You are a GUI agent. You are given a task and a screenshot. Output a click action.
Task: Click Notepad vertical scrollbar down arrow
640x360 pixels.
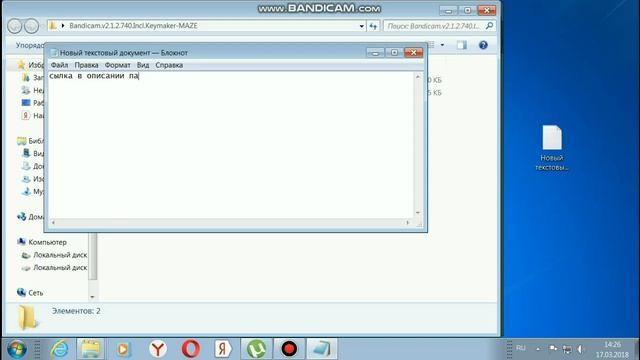coord(418,213)
